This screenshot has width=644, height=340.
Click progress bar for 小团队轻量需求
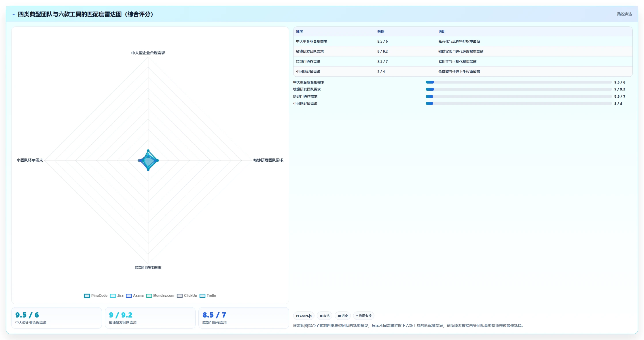[x=519, y=103]
